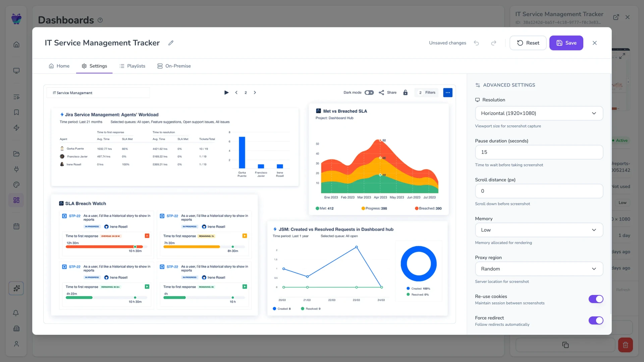Click the monitor icon in the sidebar
The width and height of the screenshot is (644, 362).
point(16,71)
